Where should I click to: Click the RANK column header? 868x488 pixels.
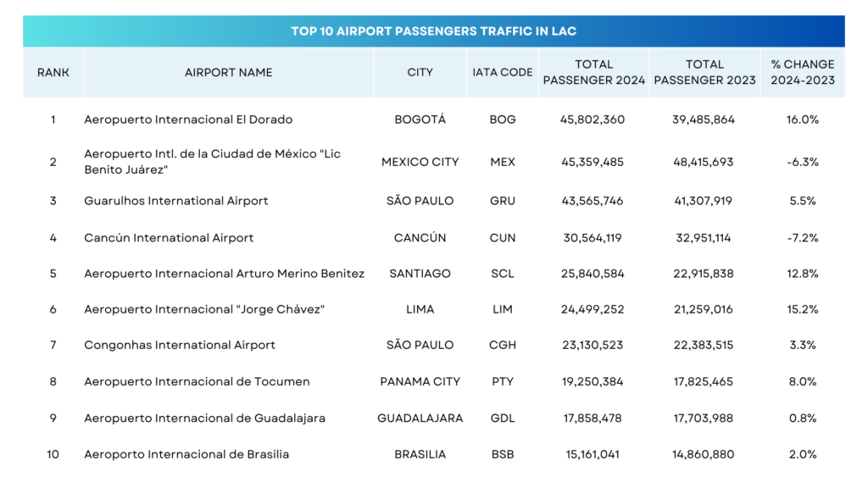[x=53, y=72]
